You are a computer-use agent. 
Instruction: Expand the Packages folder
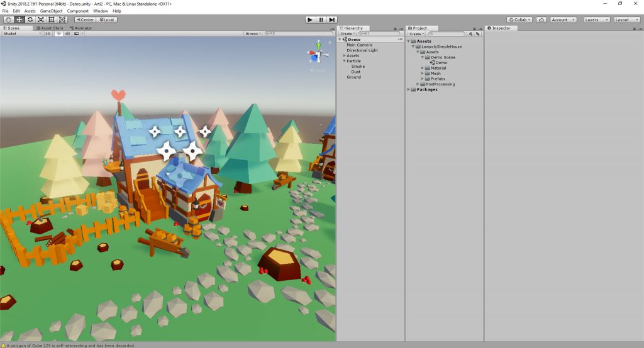pos(408,89)
